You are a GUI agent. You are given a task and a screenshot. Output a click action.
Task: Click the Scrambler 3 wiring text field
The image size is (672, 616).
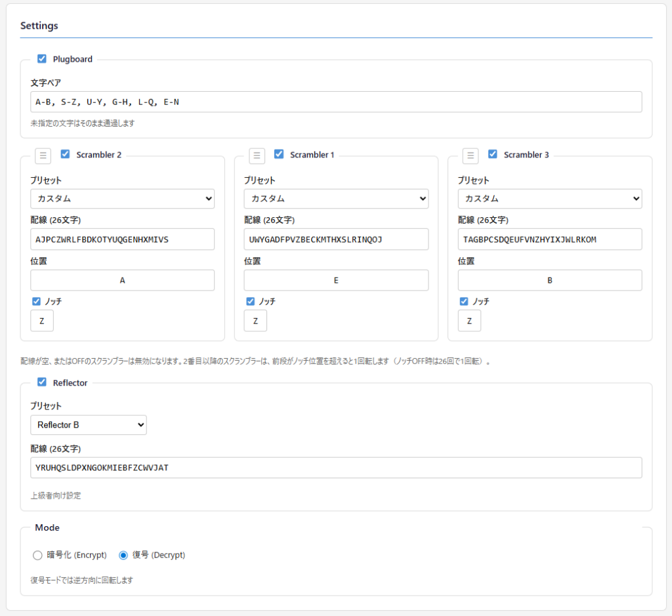[550, 239]
